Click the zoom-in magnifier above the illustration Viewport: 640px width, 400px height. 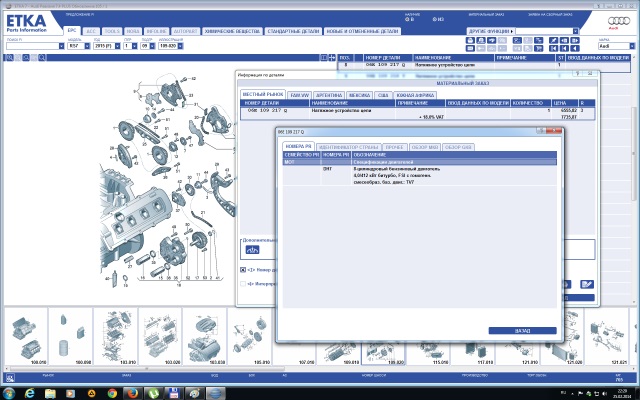9,58
